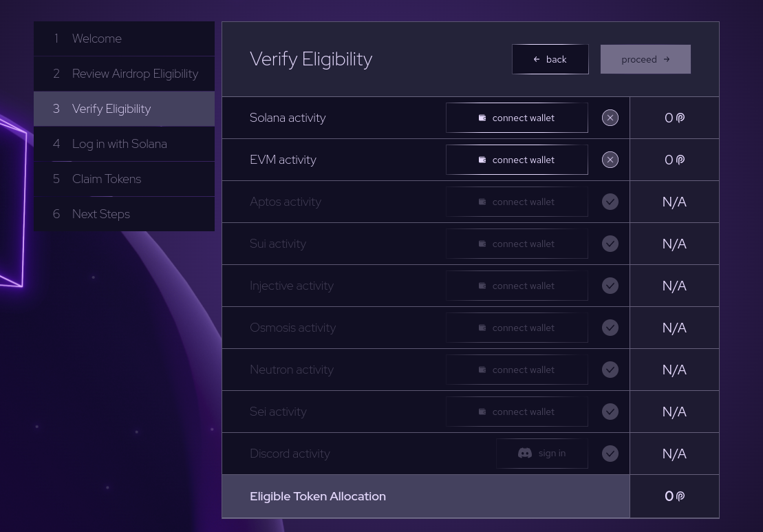Go back to the previous step
Image resolution: width=763 pixels, height=532 pixels.
coord(550,59)
